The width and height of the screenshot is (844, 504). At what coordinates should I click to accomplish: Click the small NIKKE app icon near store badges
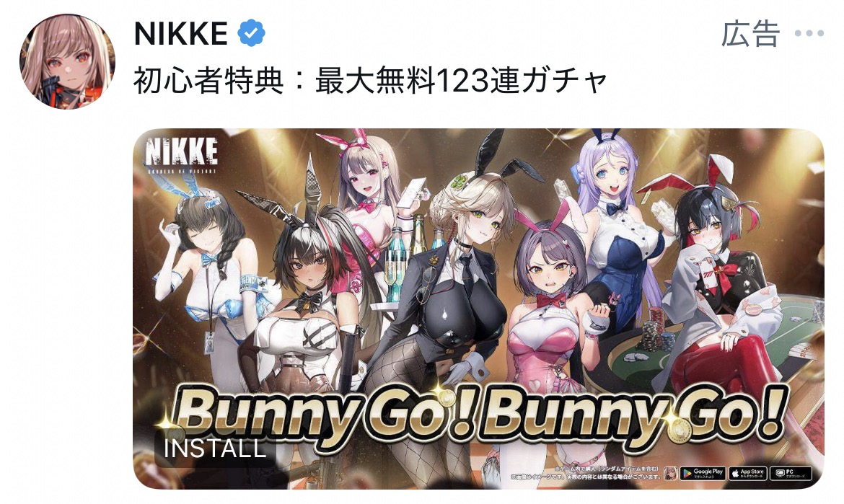670,473
